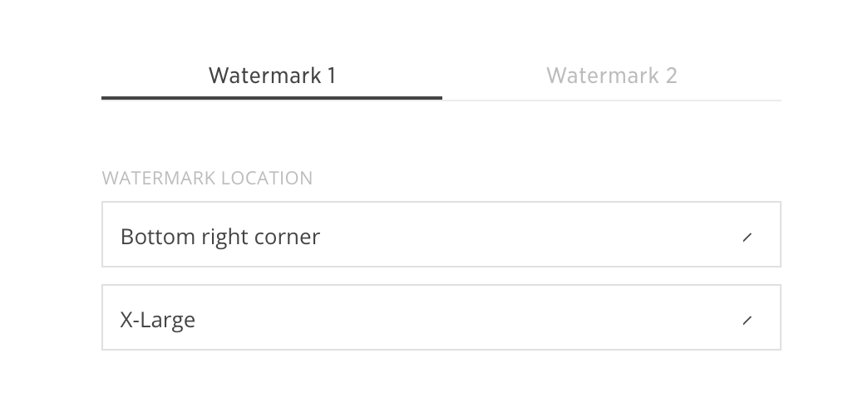Click the slash icon in X-Large field
This screenshot has height=412, width=868.
pos(747,320)
